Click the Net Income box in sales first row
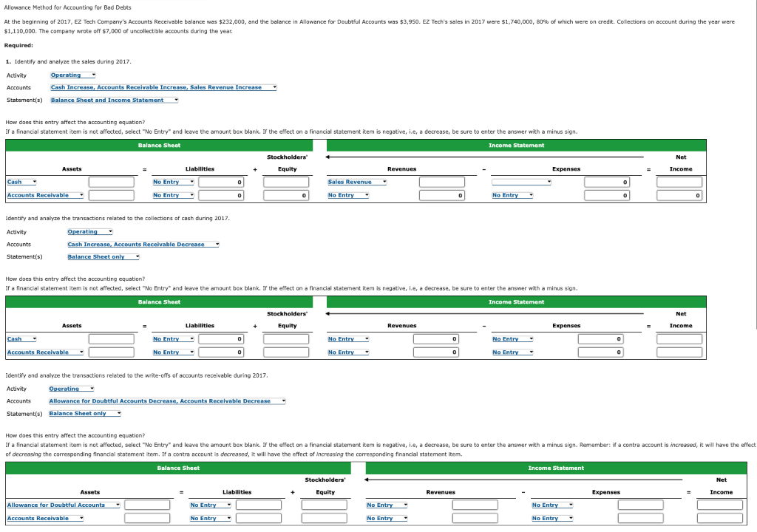757x532 pixels. 679,182
